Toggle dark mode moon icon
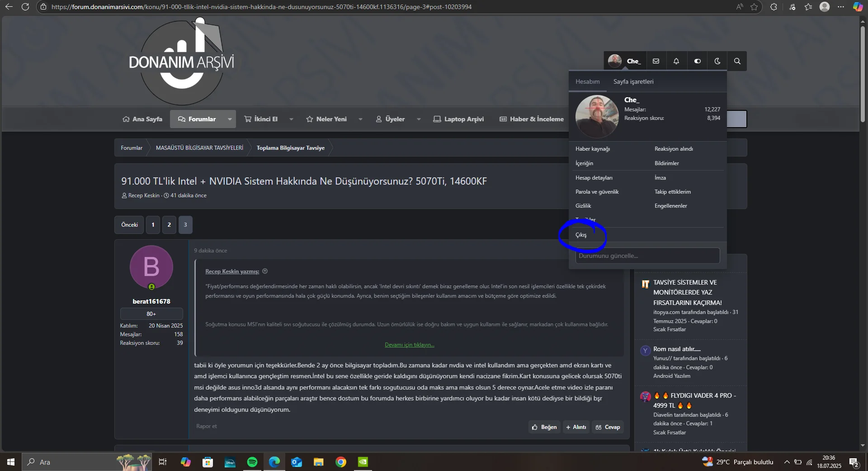The width and height of the screenshot is (868, 471). (x=717, y=61)
